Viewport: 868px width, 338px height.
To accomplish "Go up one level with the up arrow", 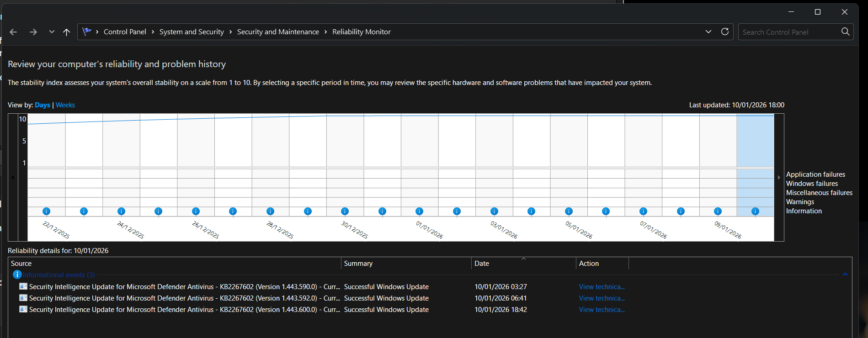I will (x=67, y=32).
